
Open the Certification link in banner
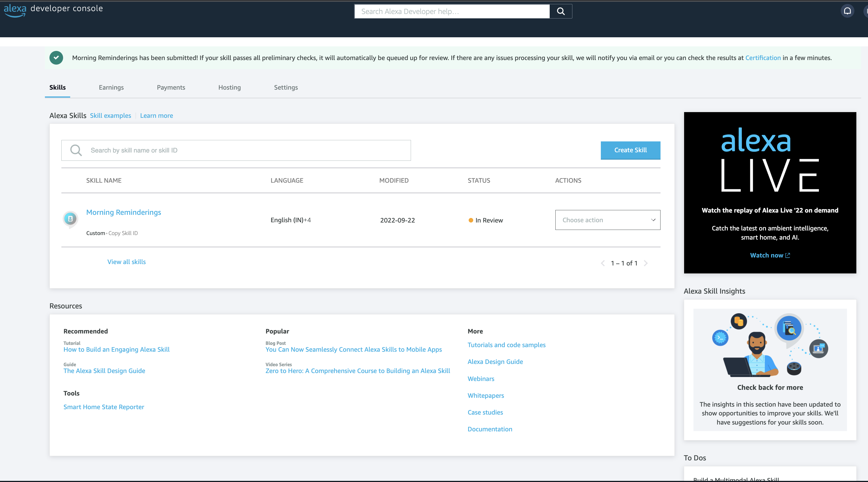[x=763, y=58]
